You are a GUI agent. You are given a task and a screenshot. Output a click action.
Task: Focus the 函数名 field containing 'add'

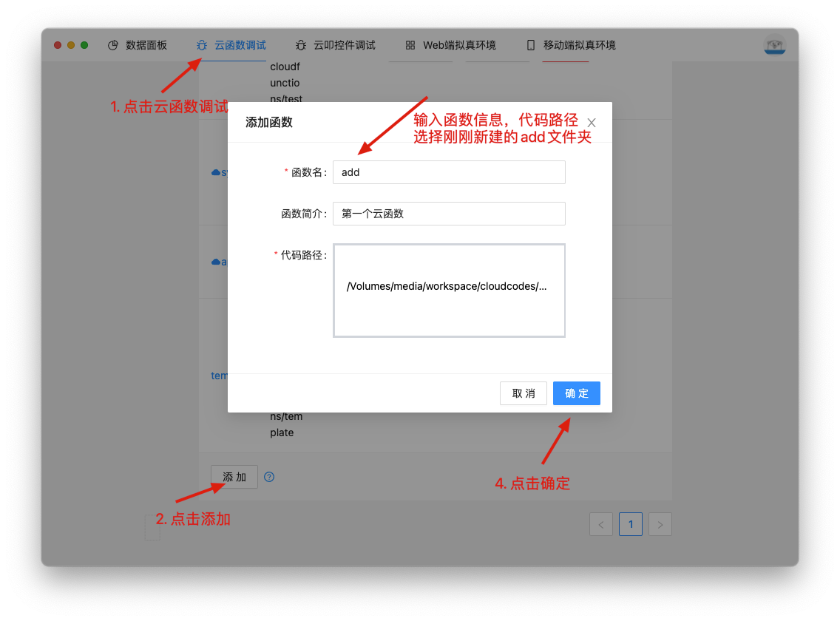(449, 172)
